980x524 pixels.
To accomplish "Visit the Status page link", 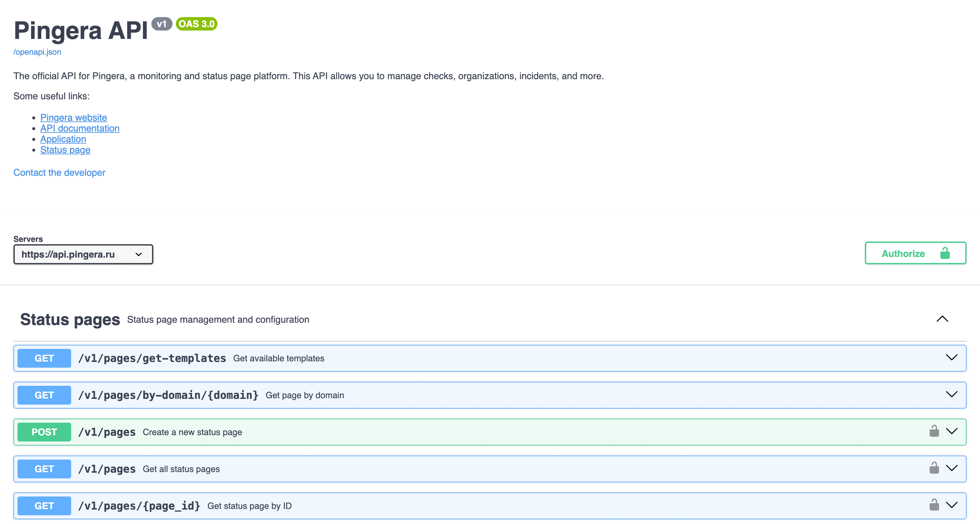I will pyautogui.click(x=65, y=150).
